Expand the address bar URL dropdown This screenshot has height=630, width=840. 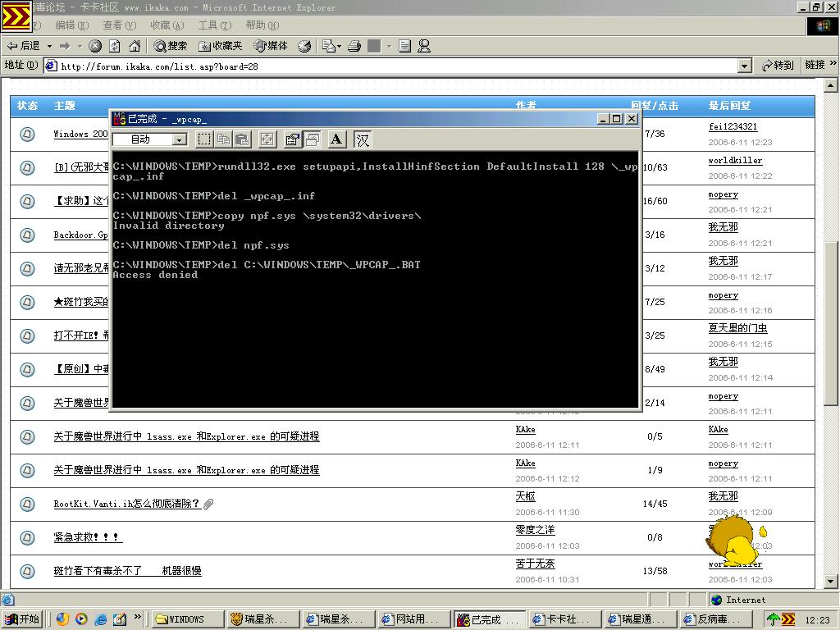[744, 66]
